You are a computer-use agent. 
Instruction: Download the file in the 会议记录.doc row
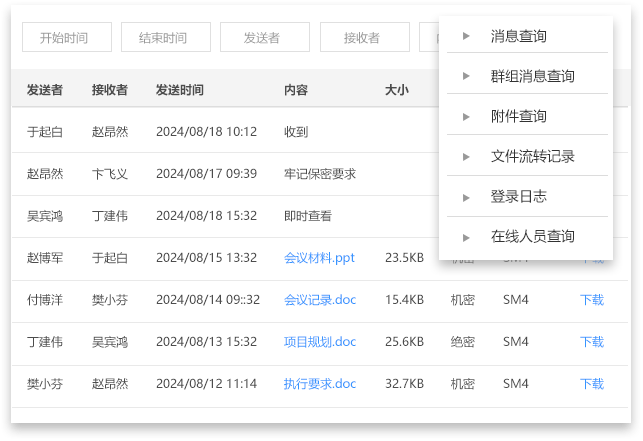click(x=592, y=300)
